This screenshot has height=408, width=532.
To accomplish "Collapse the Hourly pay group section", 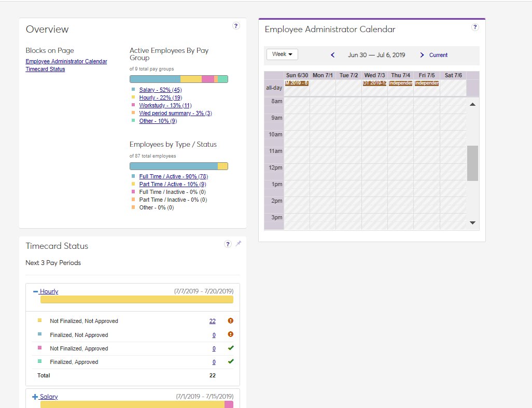I will point(36,292).
